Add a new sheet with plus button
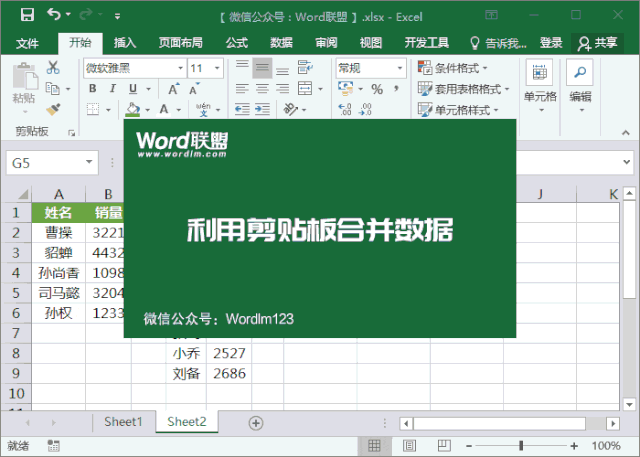Viewport: 640px width, 457px height. (x=256, y=423)
